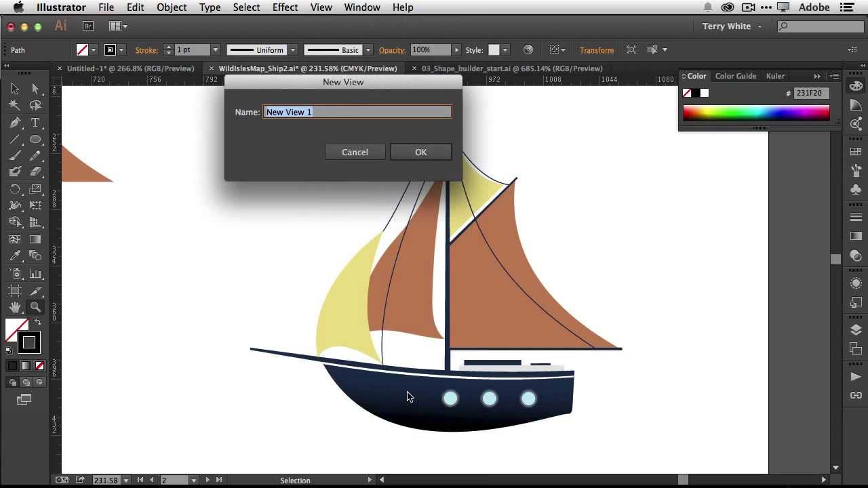The width and height of the screenshot is (868, 488).
Task: Select the Pencil tool
Action: pos(35,155)
